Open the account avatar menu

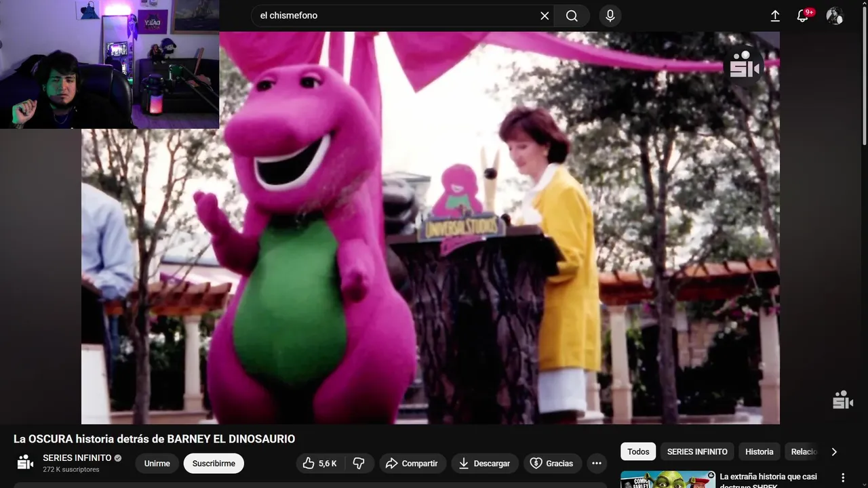[835, 16]
